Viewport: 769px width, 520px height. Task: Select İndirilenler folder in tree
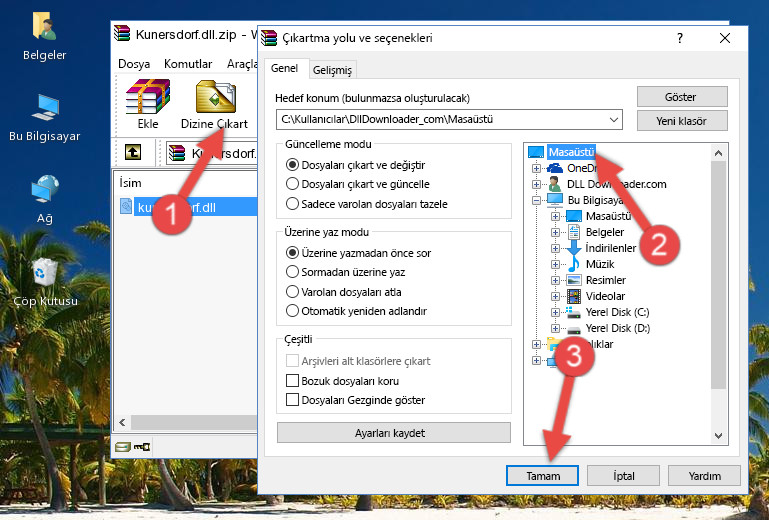coord(611,248)
